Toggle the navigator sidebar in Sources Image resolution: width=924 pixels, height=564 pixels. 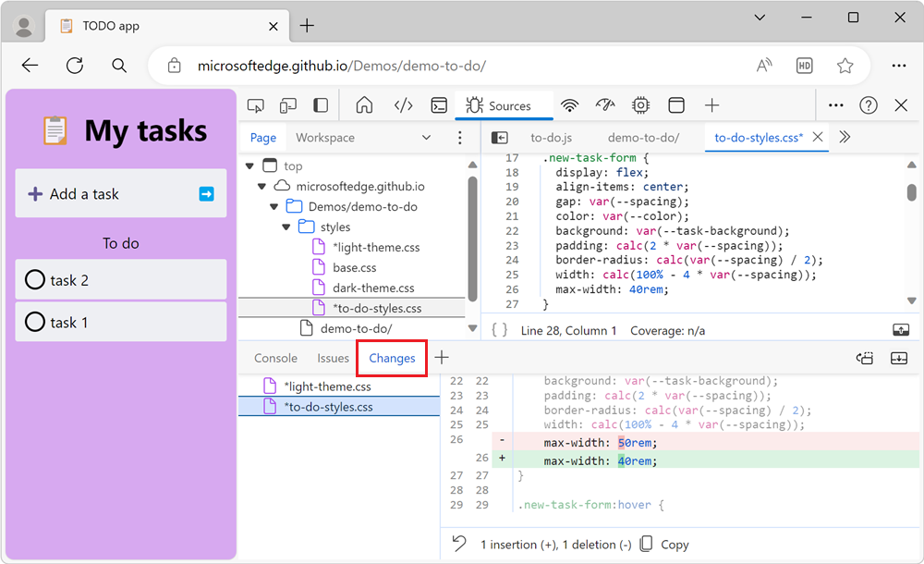click(499, 138)
